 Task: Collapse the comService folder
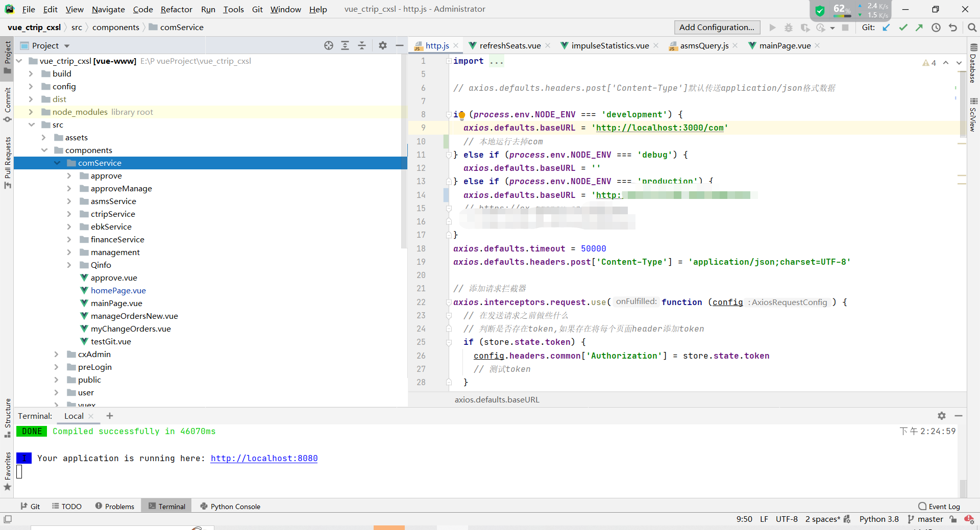point(57,163)
